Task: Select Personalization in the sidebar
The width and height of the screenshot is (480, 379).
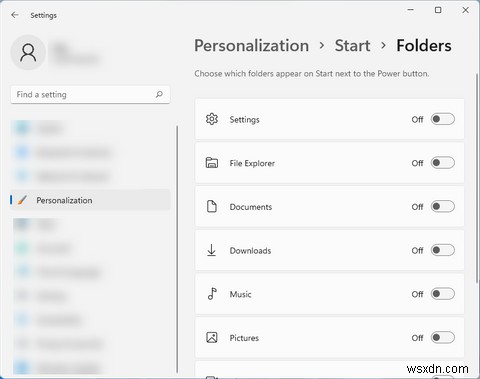Action: [90, 200]
